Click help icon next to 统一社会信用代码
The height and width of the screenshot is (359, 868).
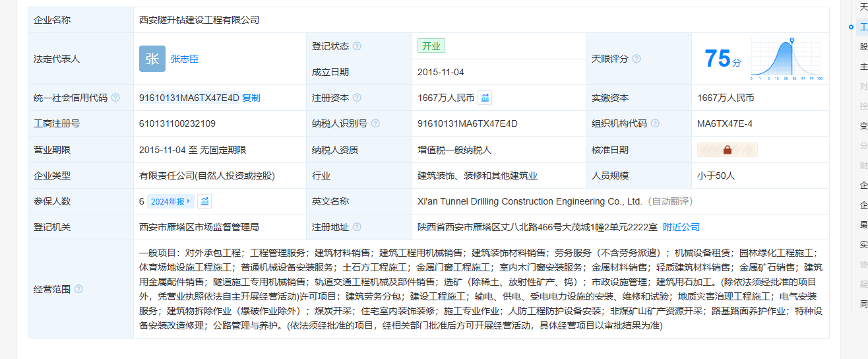coord(115,98)
